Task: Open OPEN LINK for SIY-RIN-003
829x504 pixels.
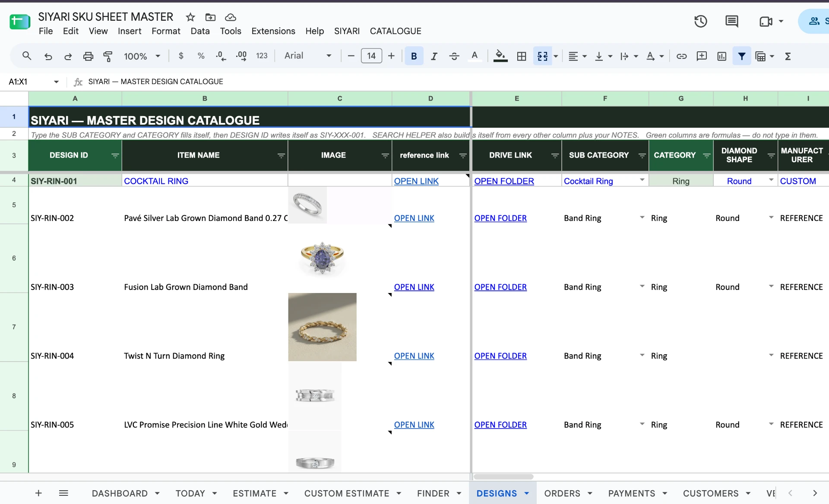Action: click(x=414, y=287)
